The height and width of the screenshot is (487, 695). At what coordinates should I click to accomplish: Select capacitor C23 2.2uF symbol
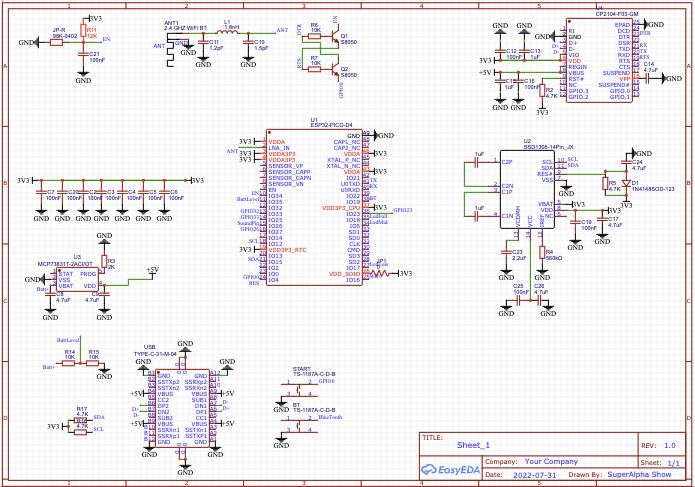(x=506, y=251)
